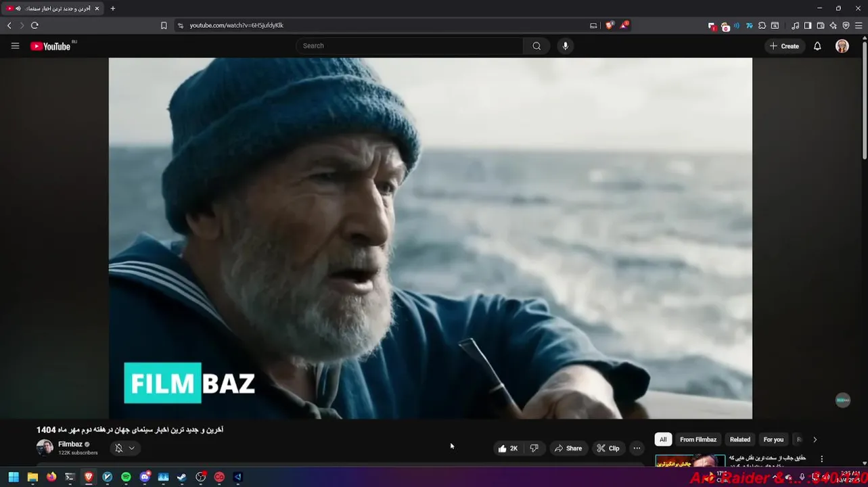View site information icon in address bar

[180, 26]
